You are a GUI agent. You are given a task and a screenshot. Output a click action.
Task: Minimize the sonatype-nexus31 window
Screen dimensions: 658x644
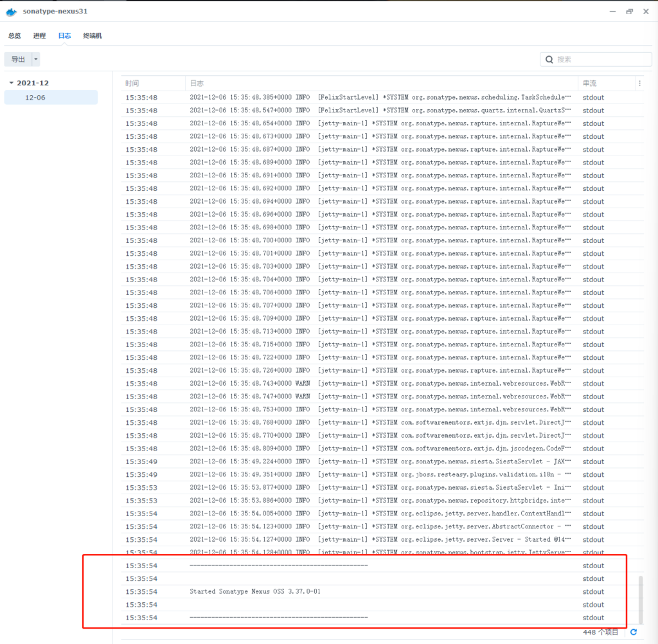point(613,12)
